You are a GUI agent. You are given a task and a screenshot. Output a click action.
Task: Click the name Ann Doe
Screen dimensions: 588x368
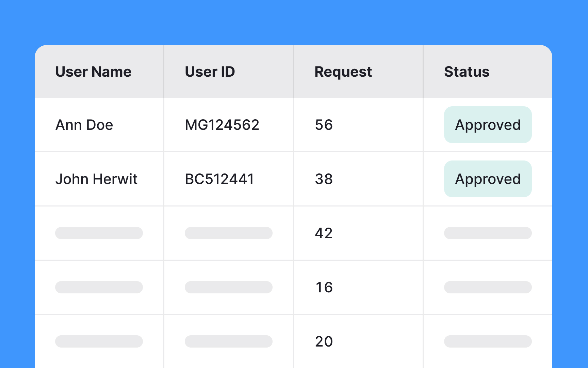(x=84, y=125)
